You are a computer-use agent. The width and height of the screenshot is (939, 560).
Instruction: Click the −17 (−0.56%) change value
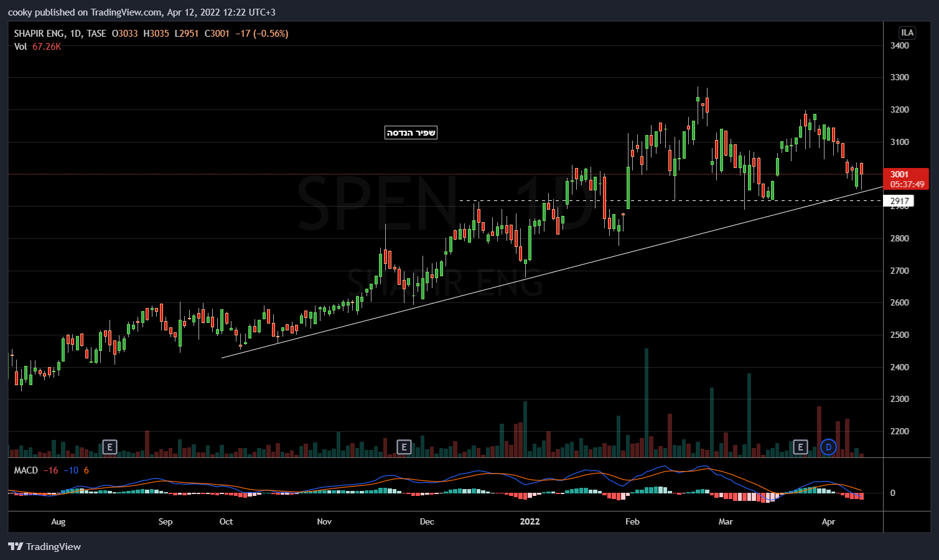(x=262, y=34)
